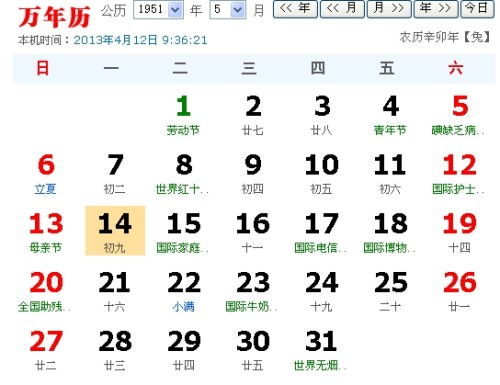
Task: Click the Friday 五 column header
Action: click(387, 68)
